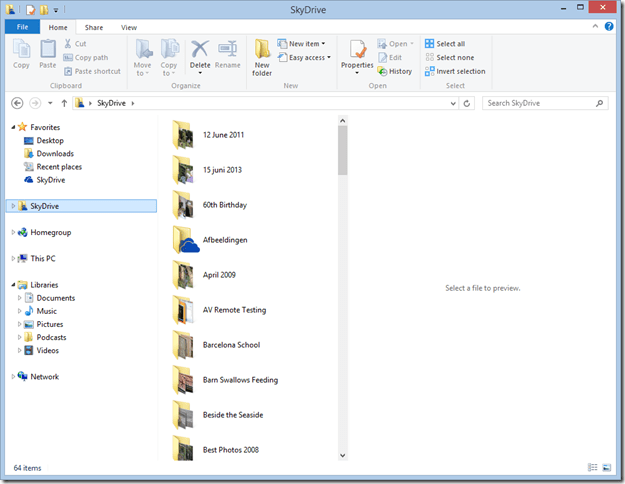Viewport: 625px width, 484px height.
Task: Select the AV Remote Testing folder
Action: tap(220, 310)
